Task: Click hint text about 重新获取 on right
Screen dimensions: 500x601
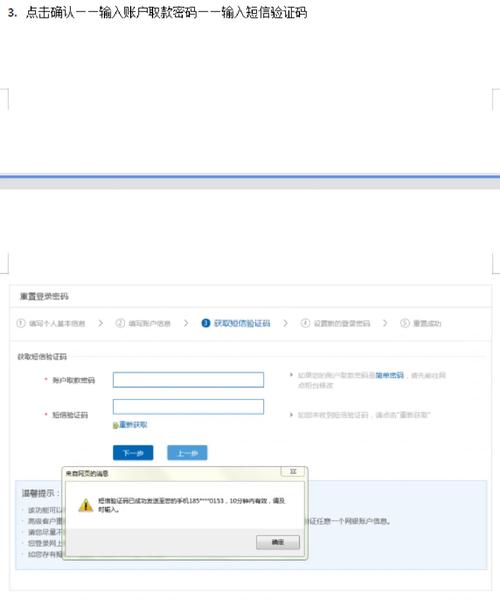Action: [x=364, y=415]
